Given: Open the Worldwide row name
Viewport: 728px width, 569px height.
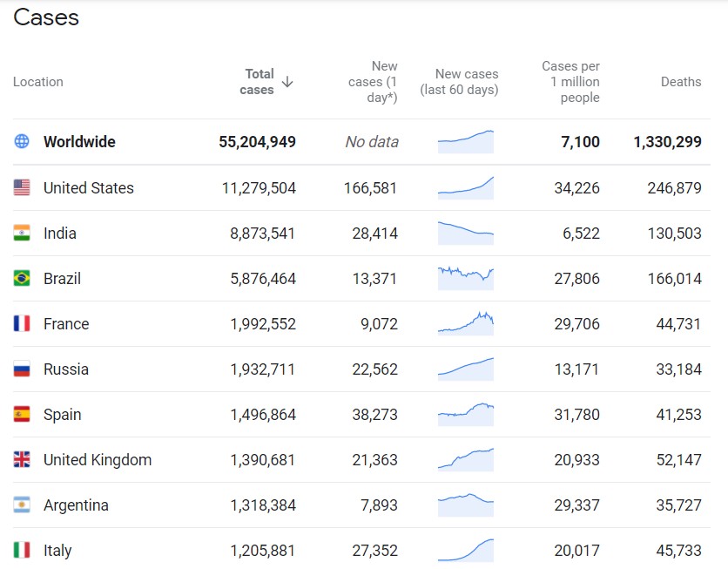Looking at the screenshot, I should point(79,141).
